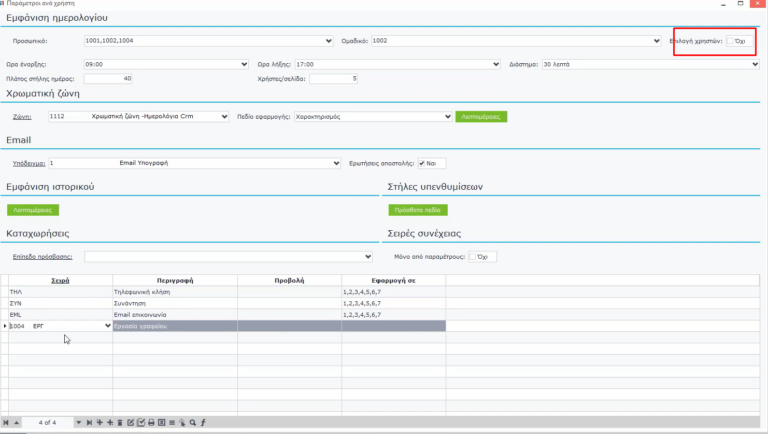The image size is (768, 434).
Task: Go to previous record arrow
Action: pos(17,422)
